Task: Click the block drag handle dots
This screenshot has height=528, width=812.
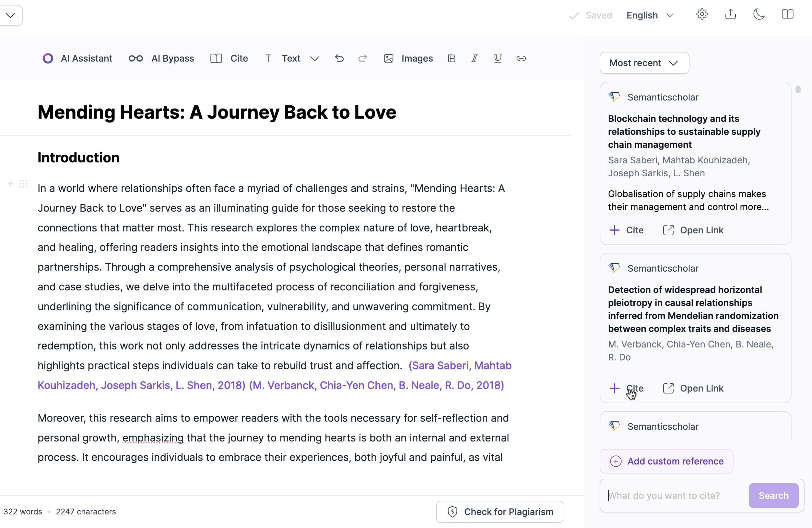Action: 23,184
